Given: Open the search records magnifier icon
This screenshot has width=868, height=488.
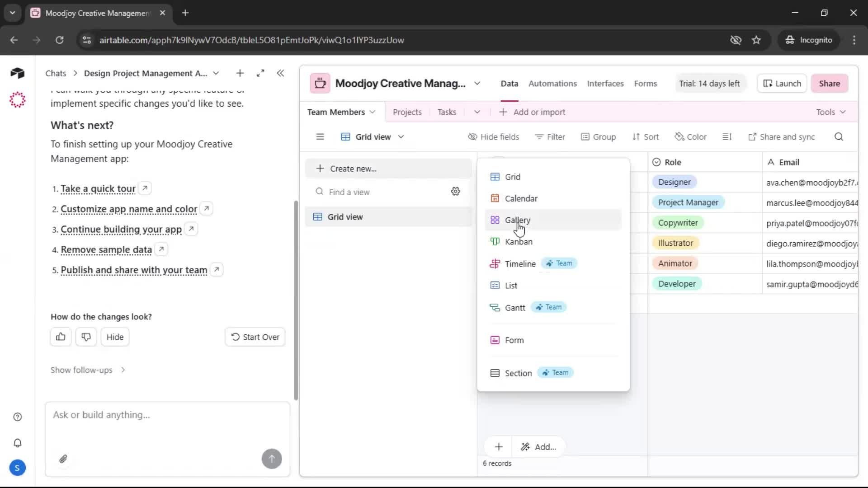Looking at the screenshot, I should point(839,137).
